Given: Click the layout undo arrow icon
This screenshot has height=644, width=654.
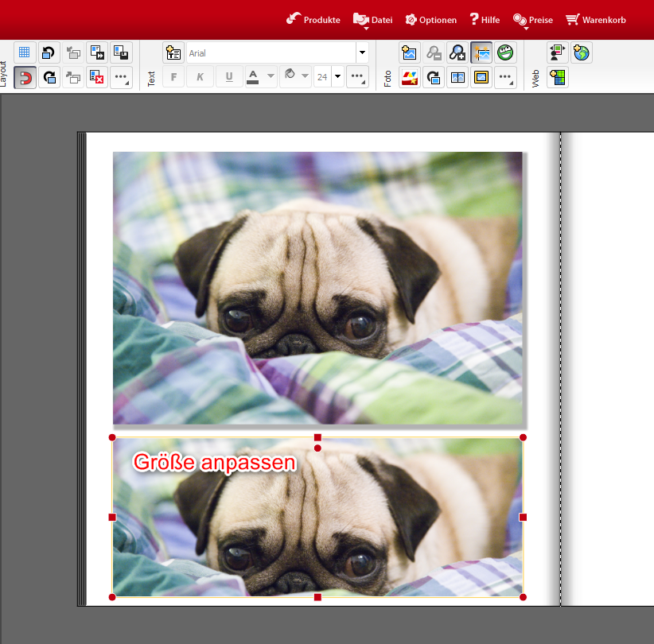Looking at the screenshot, I should click(x=49, y=52).
